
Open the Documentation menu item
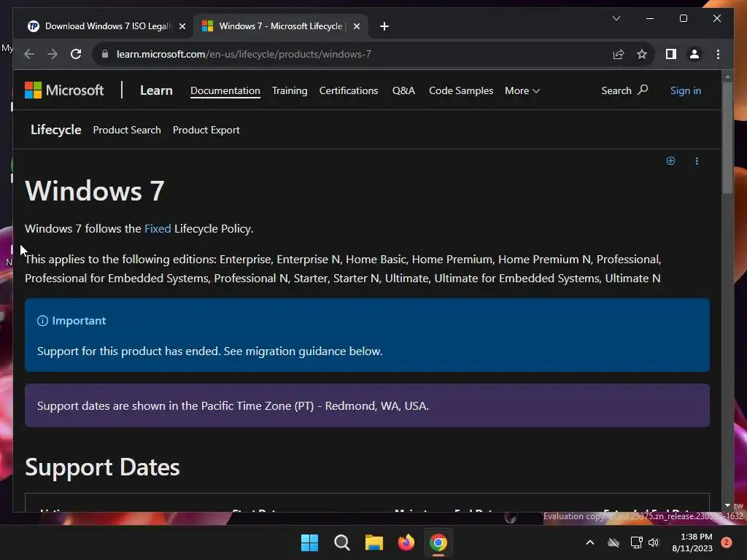[x=225, y=90]
